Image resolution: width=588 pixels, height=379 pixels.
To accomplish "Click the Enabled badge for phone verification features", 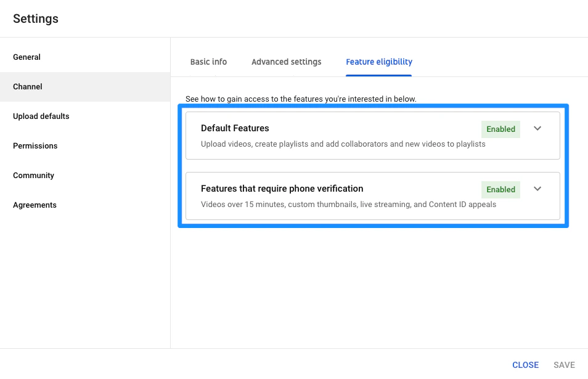I will (500, 189).
